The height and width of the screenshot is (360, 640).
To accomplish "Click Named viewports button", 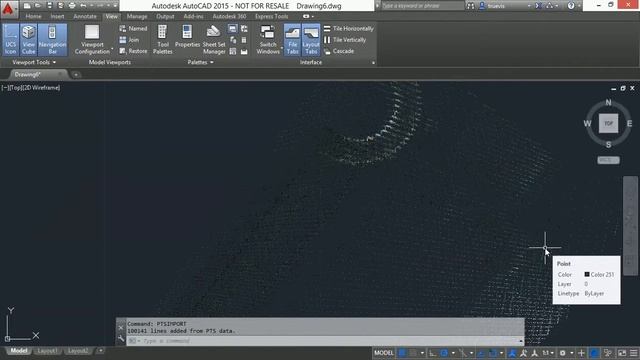I will click(133, 29).
